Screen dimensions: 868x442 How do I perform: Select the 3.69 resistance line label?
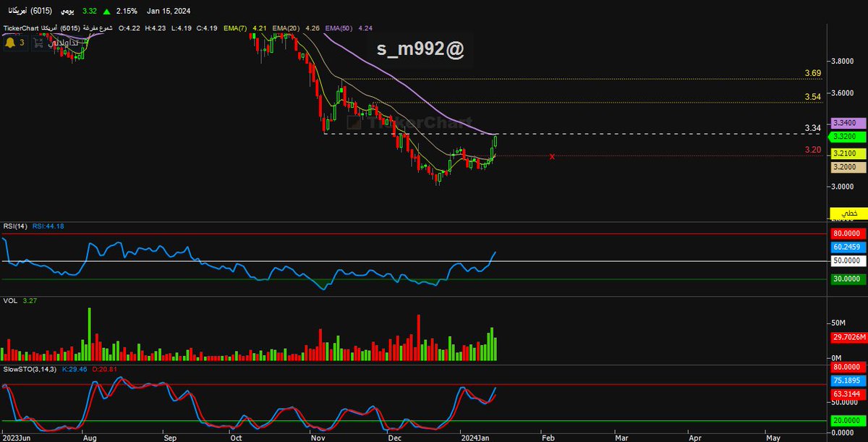[x=812, y=74]
